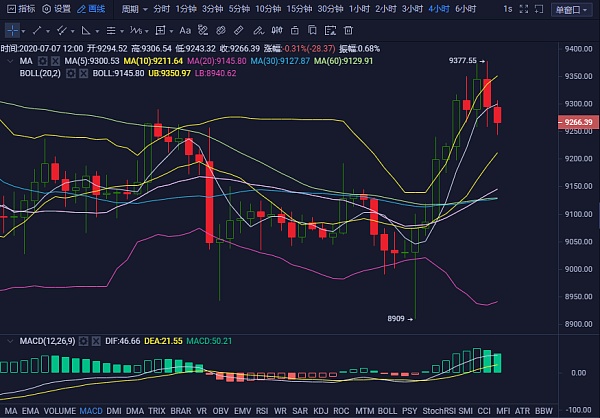The height and width of the screenshot is (418, 600).
Task: Expand Elliott wave tool options arrow
Action: (x=147, y=31)
